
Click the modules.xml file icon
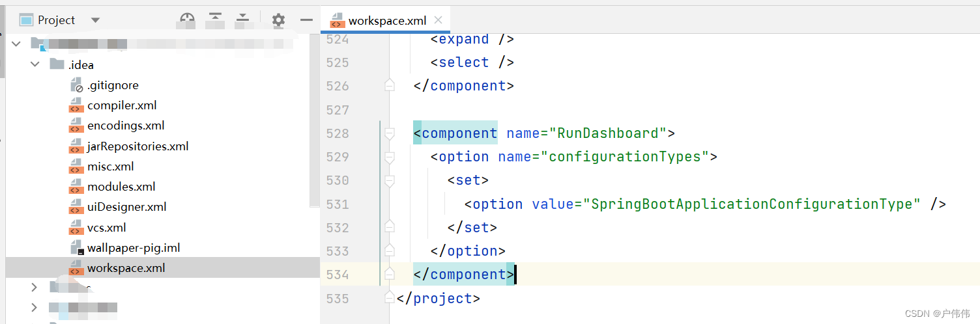point(76,187)
